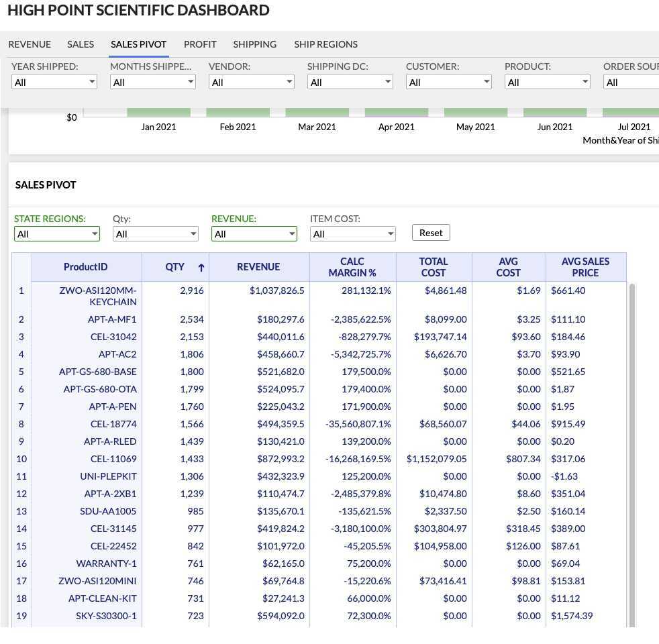Open the SHIPPING DC filter dropdown
Image resolution: width=659 pixels, height=644 pixels.
pos(350,82)
